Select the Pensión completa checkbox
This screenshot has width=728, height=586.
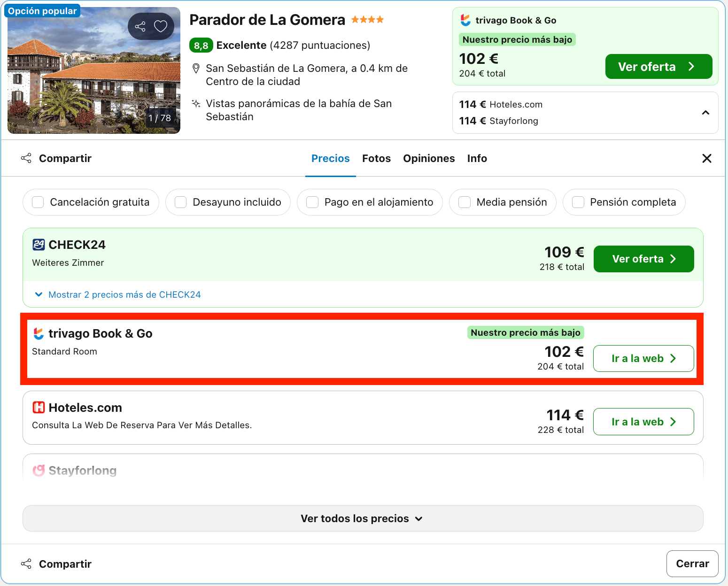(x=578, y=202)
